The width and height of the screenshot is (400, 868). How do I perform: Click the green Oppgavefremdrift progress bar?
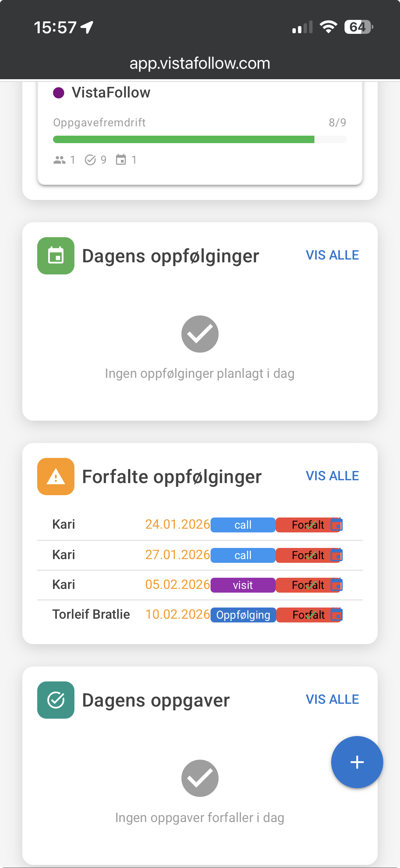(184, 139)
